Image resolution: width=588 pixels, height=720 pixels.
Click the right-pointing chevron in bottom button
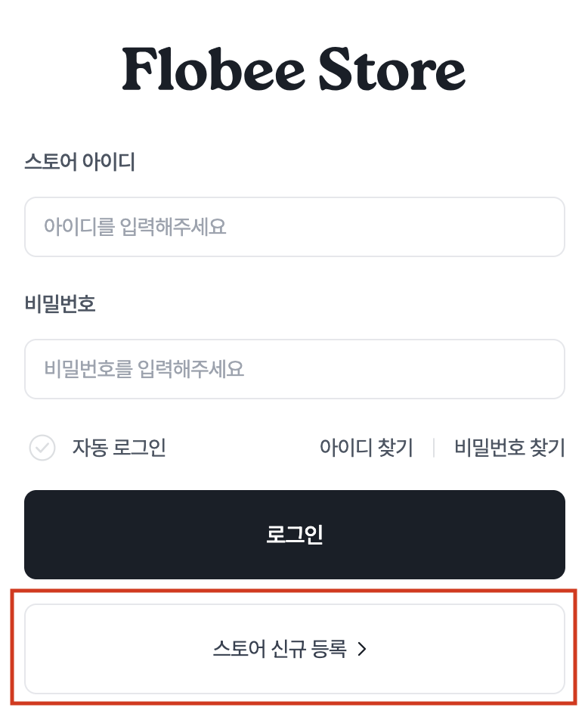point(363,649)
